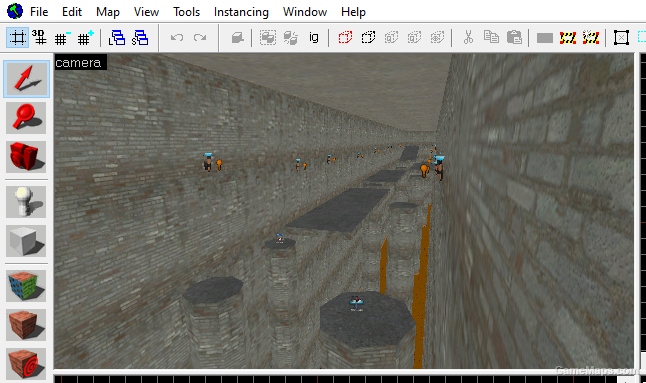Toggle ignore groups ig button
Screen dimensions: 646x383
pos(314,38)
